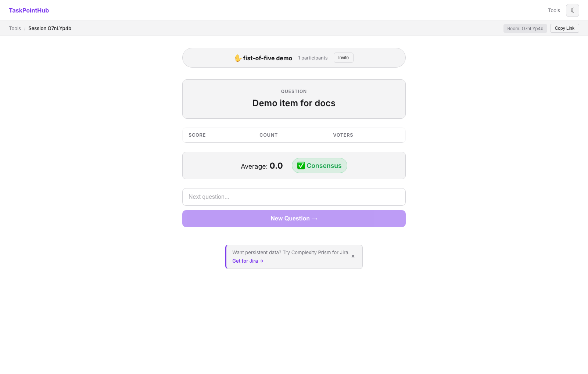Click the SCORE column header
The image size is (588, 374).
pyautogui.click(x=197, y=135)
